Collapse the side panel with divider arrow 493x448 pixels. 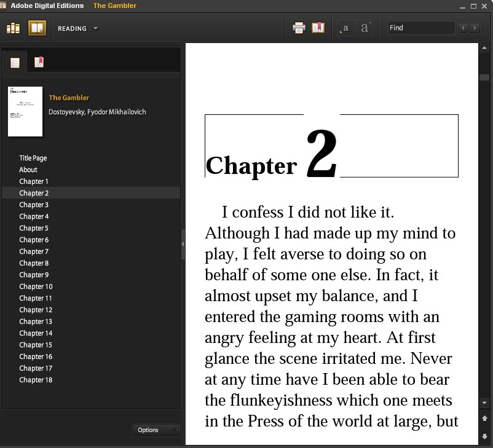[183, 243]
